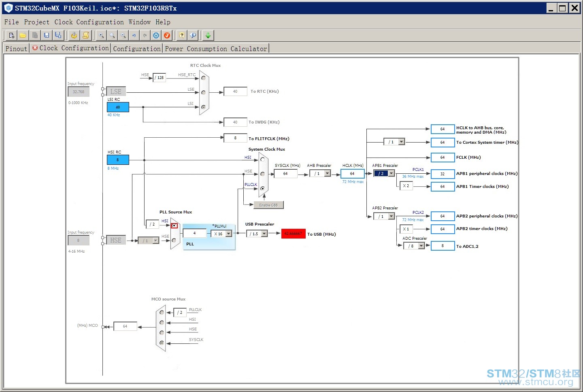Open the PLLMul X 16 dropdown
Screen dimensions: 583x392
(229, 234)
